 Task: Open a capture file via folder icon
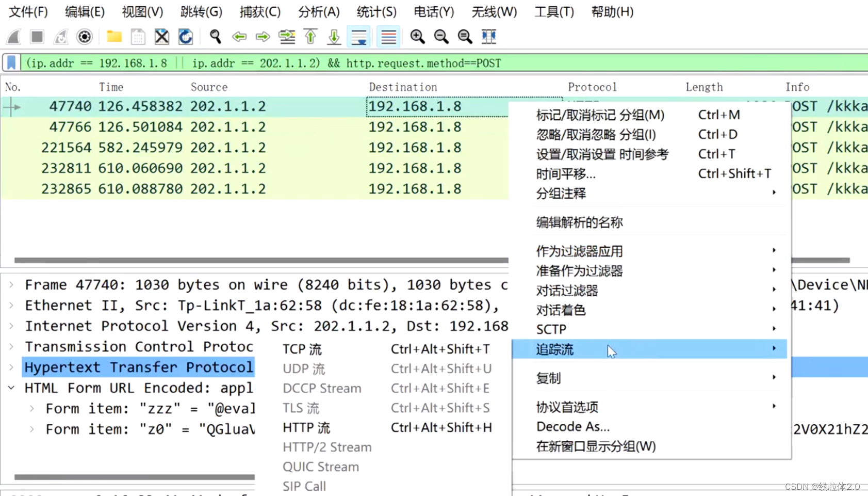(114, 37)
